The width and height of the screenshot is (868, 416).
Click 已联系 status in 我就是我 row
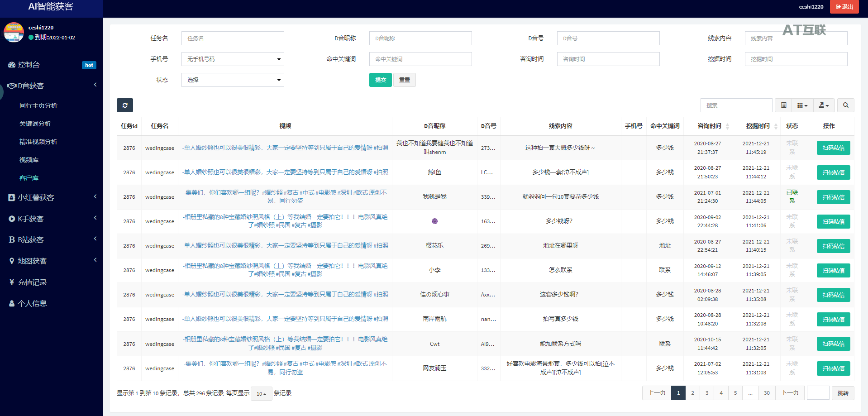pos(792,196)
